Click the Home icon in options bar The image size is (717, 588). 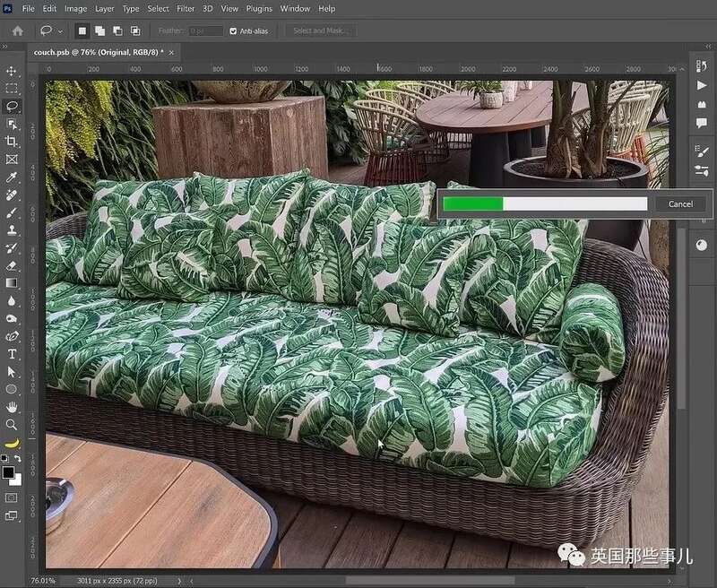(18, 31)
